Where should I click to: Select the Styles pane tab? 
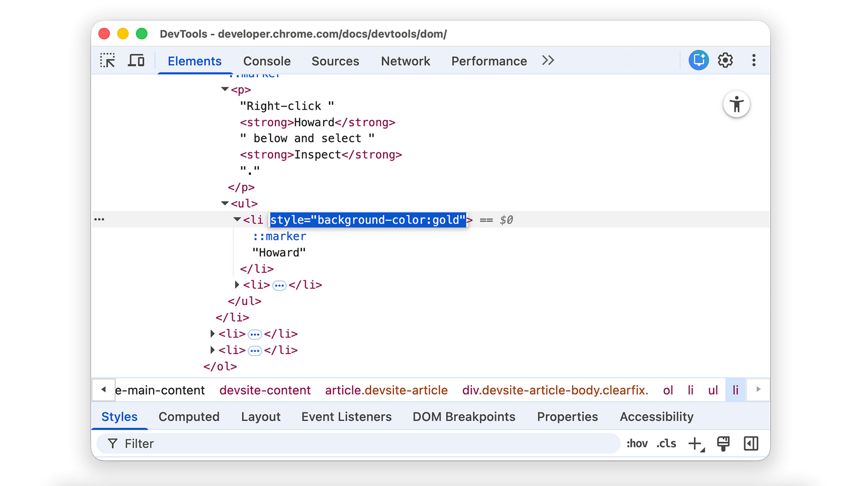pyautogui.click(x=119, y=417)
